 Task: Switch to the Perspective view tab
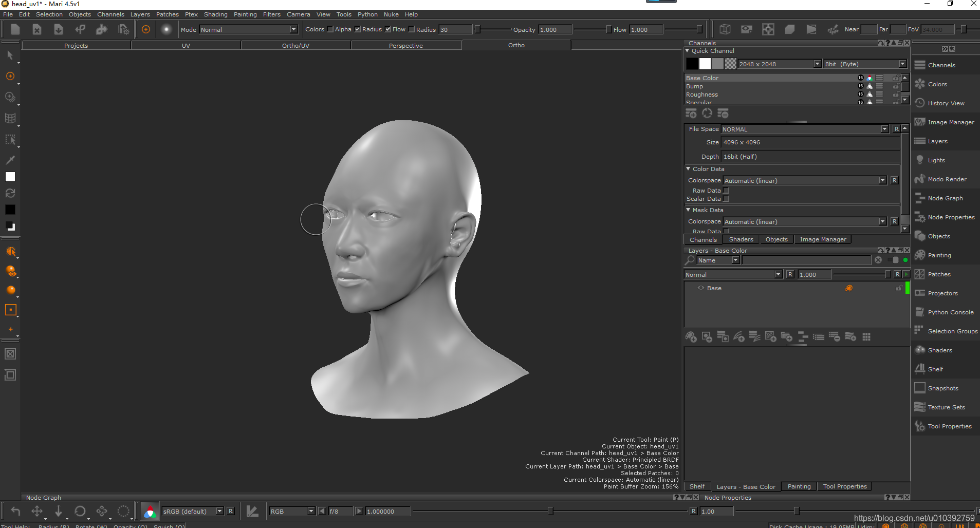click(405, 46)
